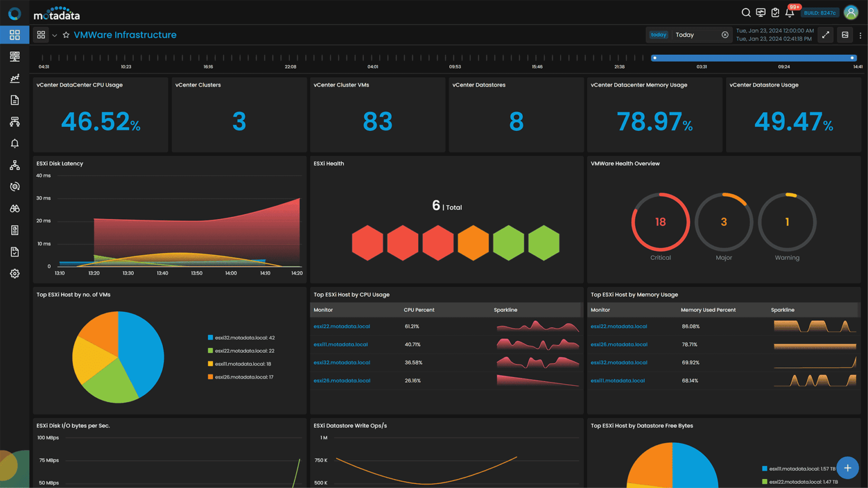868x488 pixels.
Task: Open the Reports icon in sidebar
Action: [15, 230]
